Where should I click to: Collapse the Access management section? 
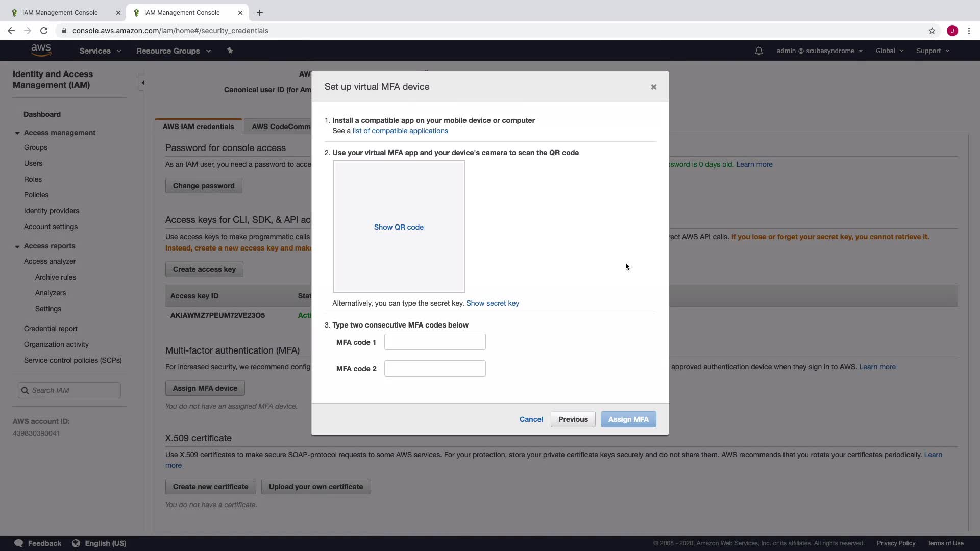coord(17,133)
